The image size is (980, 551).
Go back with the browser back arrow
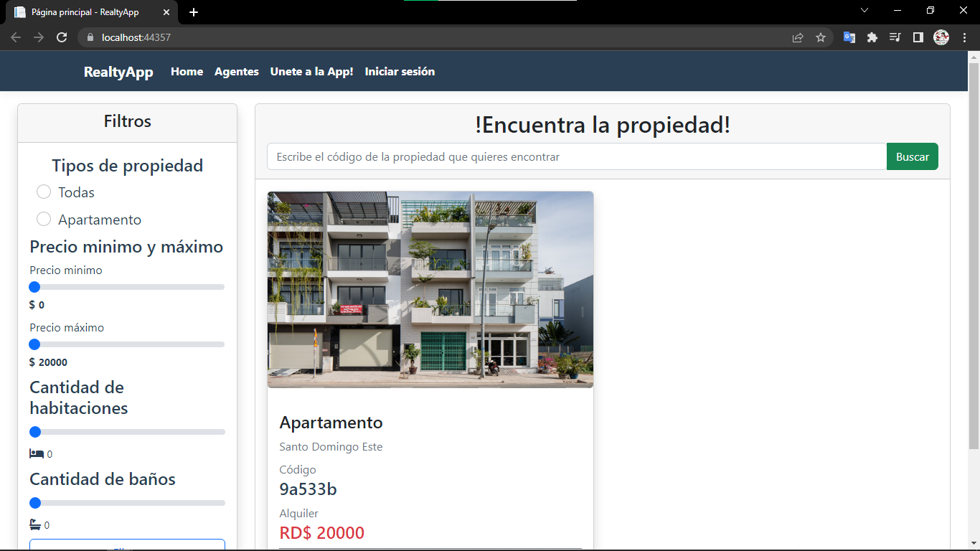[16, 37]
